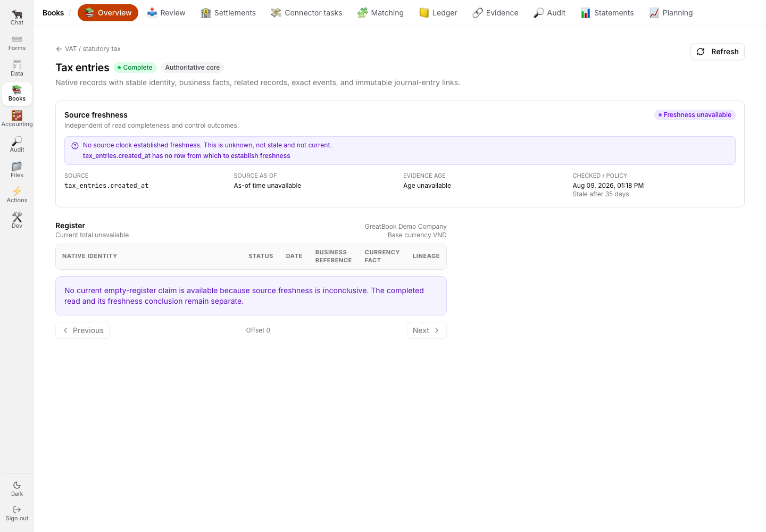Click the Native Identity column header
766x532 pixels.
pos(89,256)
